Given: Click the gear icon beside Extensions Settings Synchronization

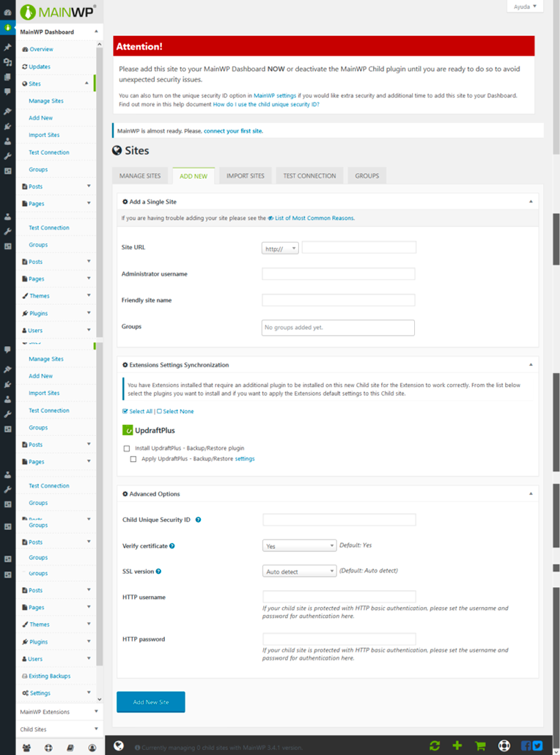Looking at the screenshot, I should point(125,365).
